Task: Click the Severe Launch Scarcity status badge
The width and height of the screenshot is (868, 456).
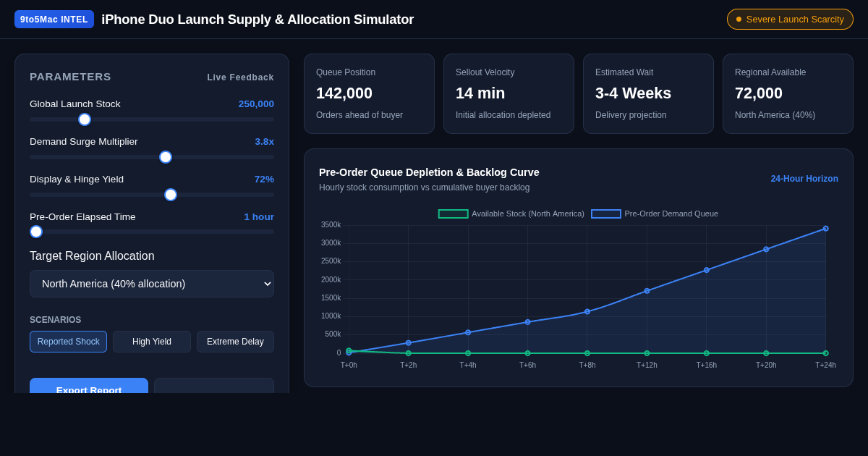Action: (x=790, y=20)
